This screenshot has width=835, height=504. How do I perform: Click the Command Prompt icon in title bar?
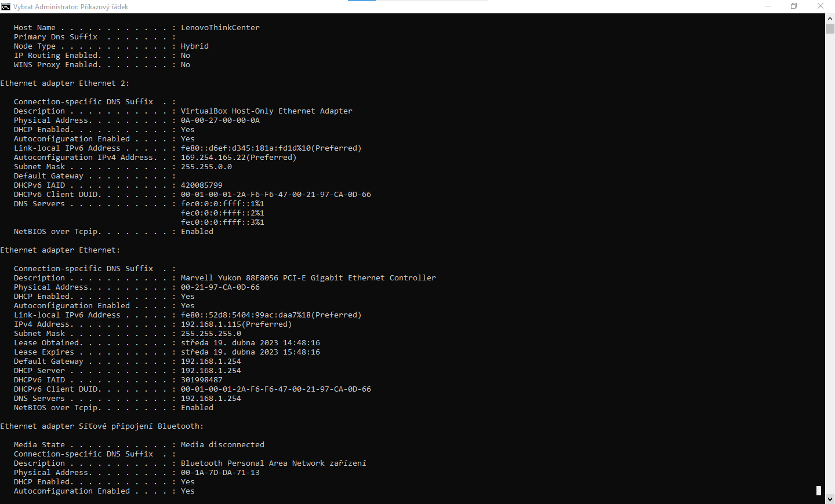click(6, 6)
